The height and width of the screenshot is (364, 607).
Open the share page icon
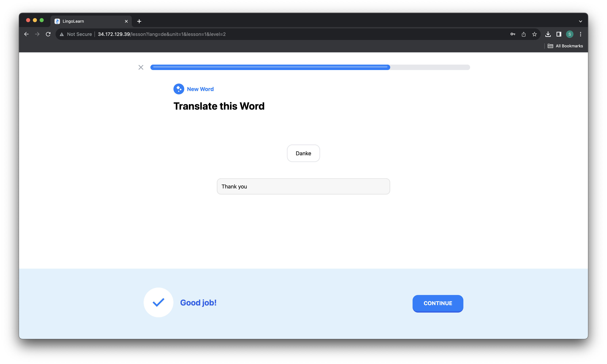click(524, 34)
